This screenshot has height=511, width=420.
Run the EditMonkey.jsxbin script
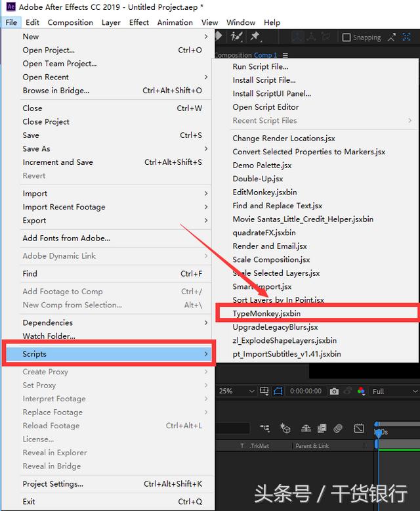pyautogui.click(x=315, y=192)
